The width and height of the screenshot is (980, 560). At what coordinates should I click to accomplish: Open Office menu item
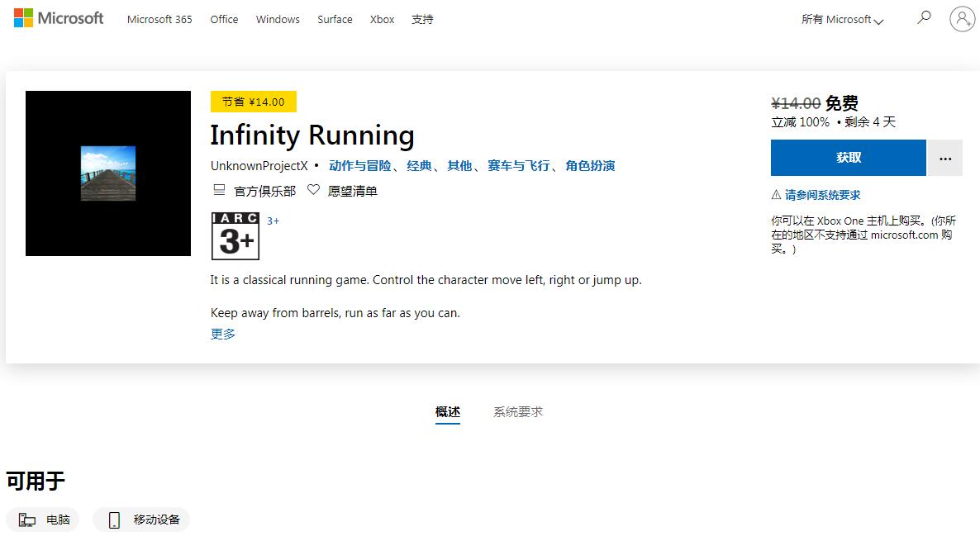224,19
